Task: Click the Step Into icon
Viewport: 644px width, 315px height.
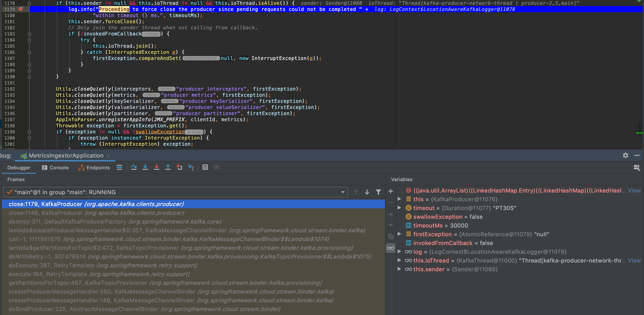Action: [x=145, y=167]
